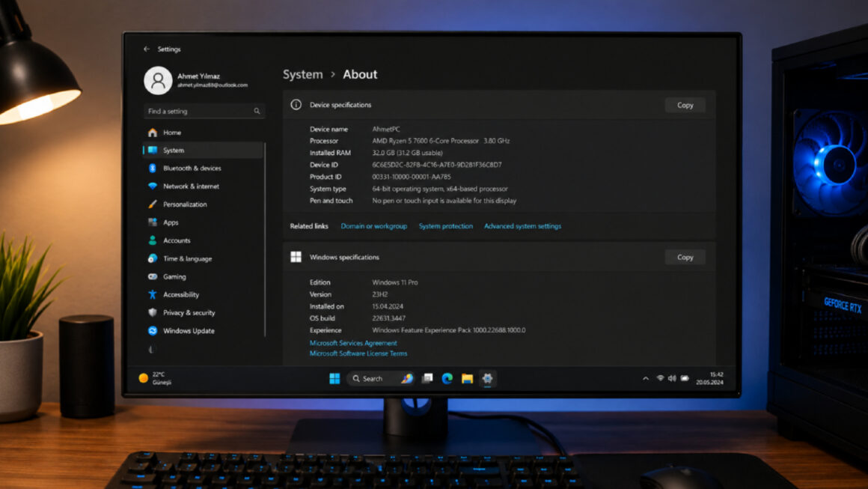The height and width of the screenshot is (489, 868).
Task: Click the Gaming controller icon
Action: click(153, 276)
